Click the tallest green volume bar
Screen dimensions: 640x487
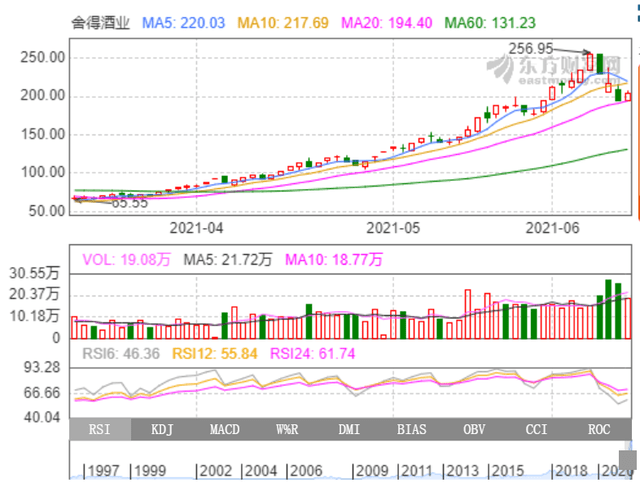click(609, 309)
